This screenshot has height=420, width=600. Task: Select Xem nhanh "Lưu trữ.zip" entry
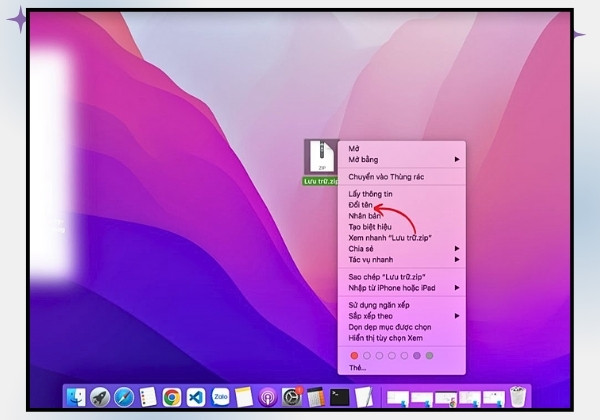[x=390, y=238]
